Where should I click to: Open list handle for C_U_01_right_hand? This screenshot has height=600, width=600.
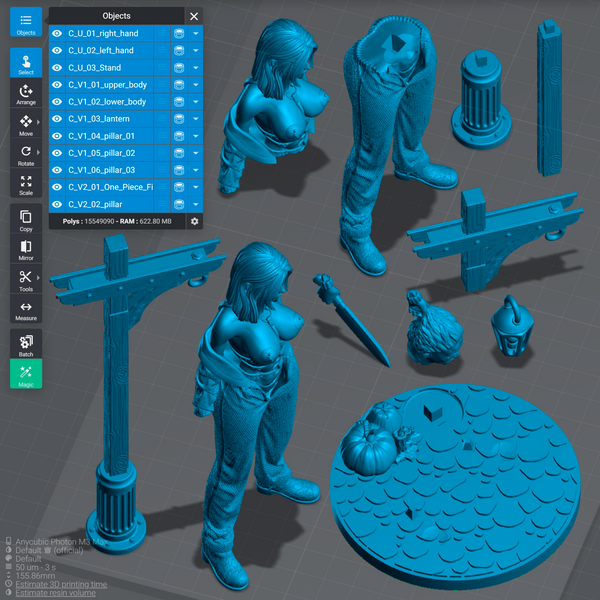pyautogui.click(x=162, y=33)
